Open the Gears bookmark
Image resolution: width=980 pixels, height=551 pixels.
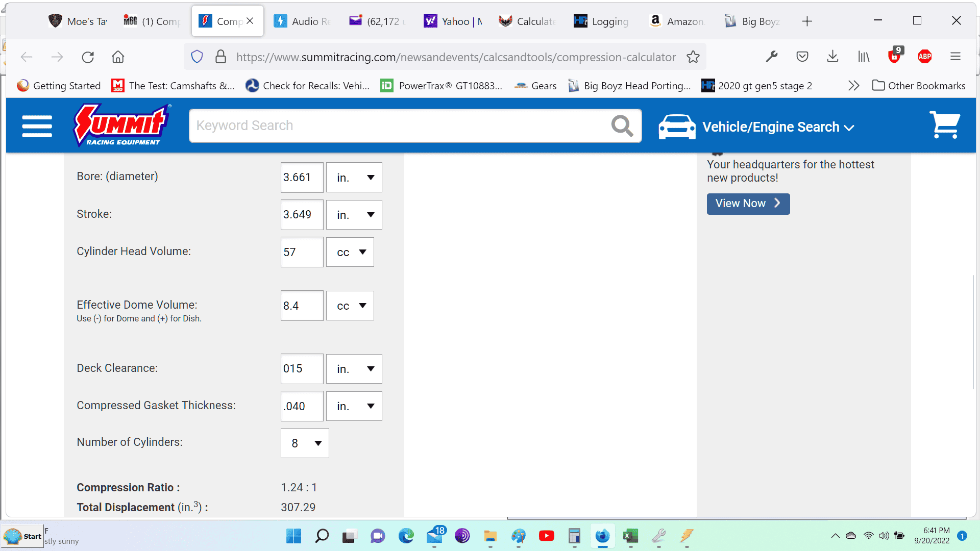coord(535,86)
